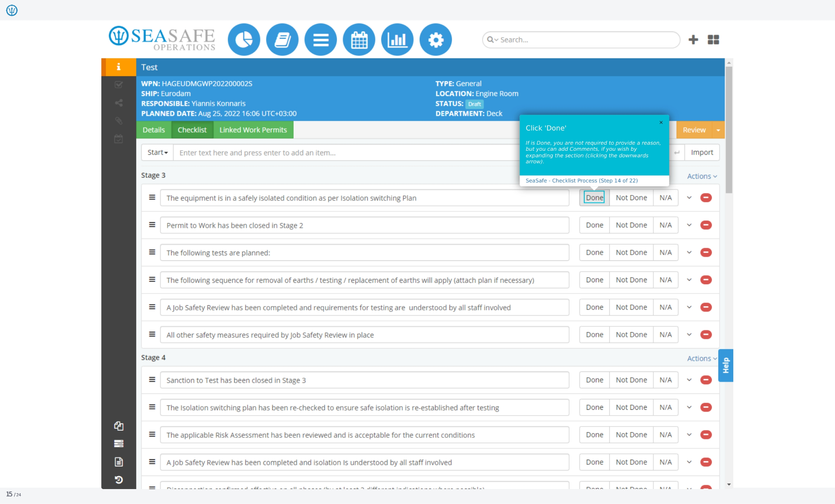Click the Import button
Image resolution: width=835 pixels, height=504 pixels.
[702, 153]
